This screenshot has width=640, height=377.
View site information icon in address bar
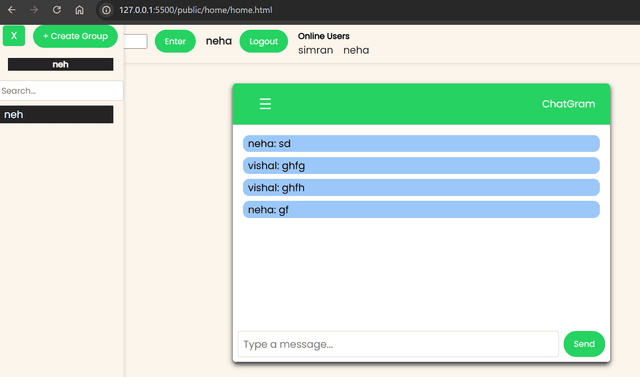point(106,10)
